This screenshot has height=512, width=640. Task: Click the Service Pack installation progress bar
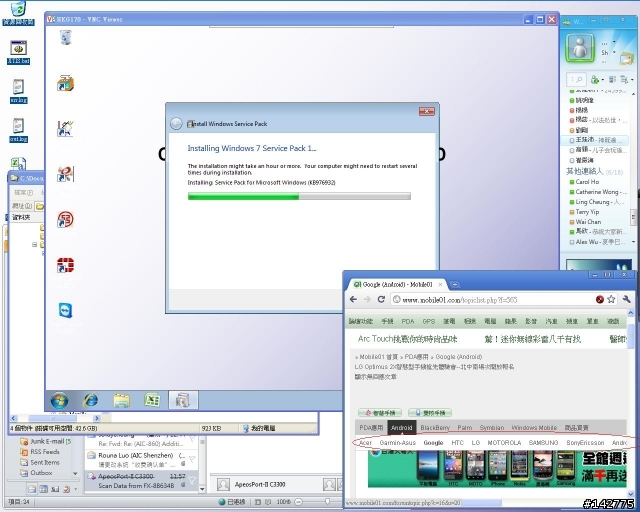coord(299,196)
